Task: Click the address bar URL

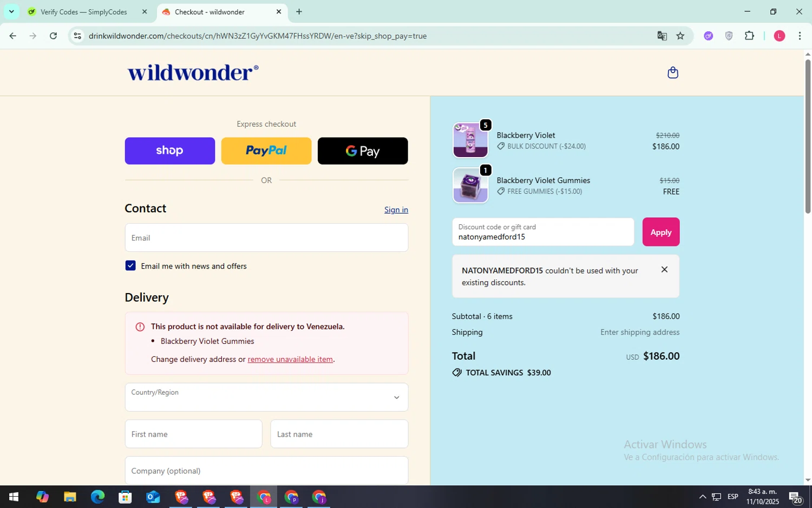Action: click(x=258, y=36)
